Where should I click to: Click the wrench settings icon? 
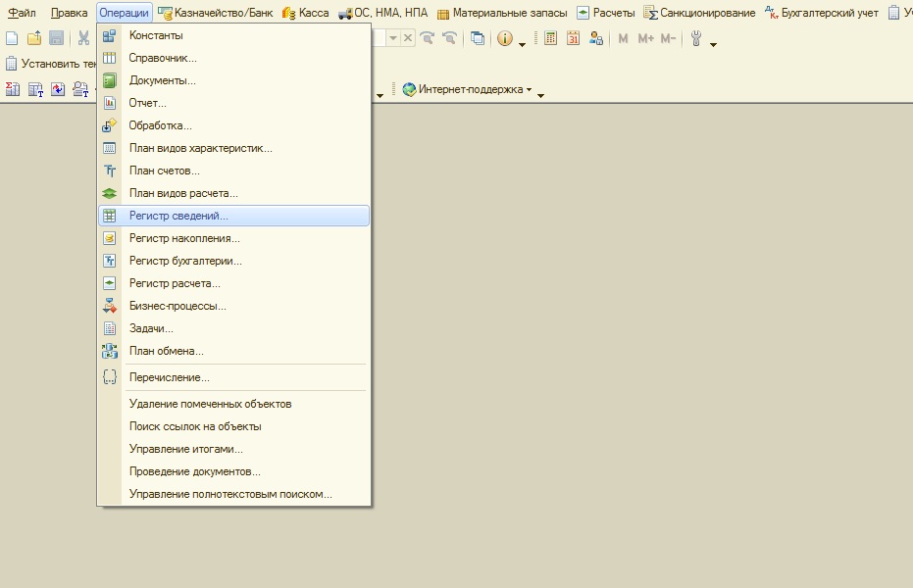pyautogui.click(x=696, y=38)
